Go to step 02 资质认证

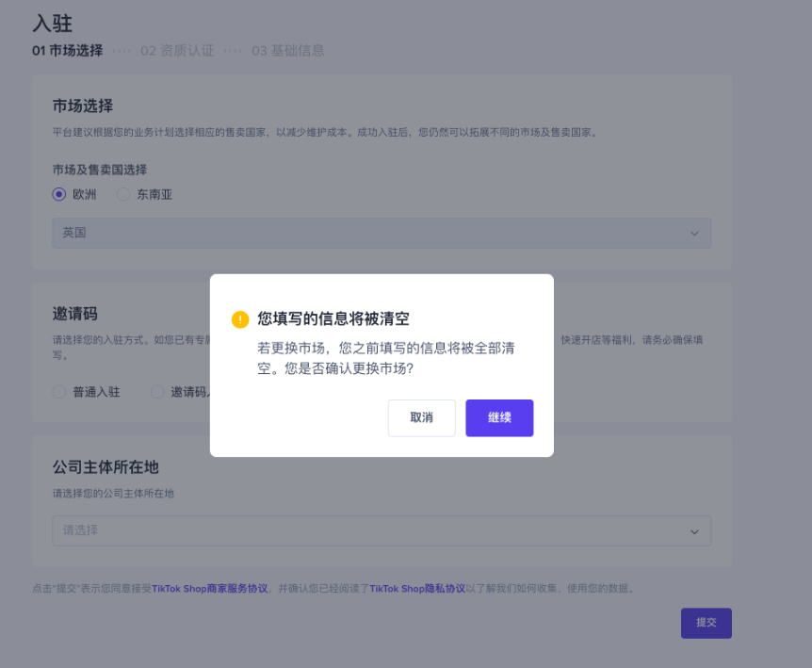click(177, 51)
